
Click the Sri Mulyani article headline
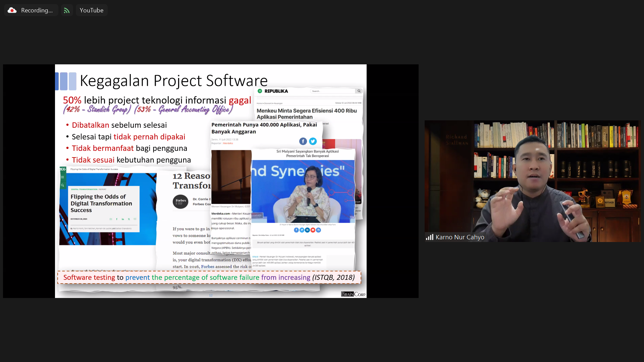(x=307, y=154)
